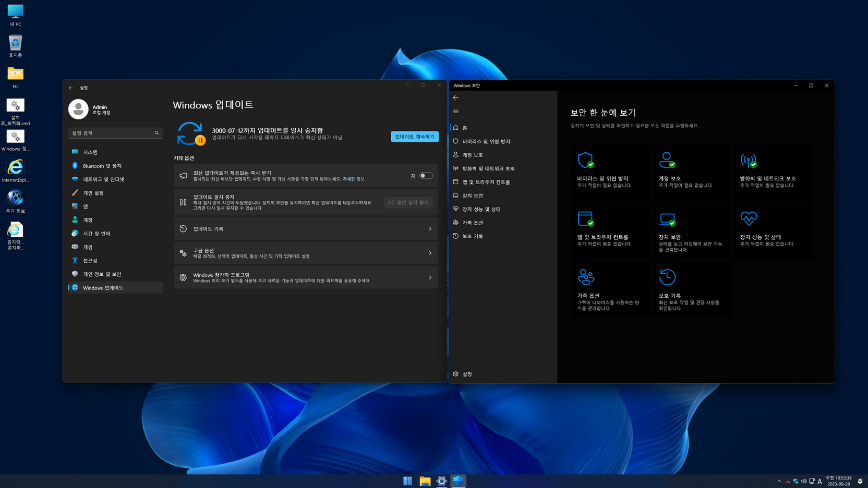Select the 설치 후_최적화.cmd desktop file
The width and height of the screenshot is (868, 488).
[x=15, y=112]
